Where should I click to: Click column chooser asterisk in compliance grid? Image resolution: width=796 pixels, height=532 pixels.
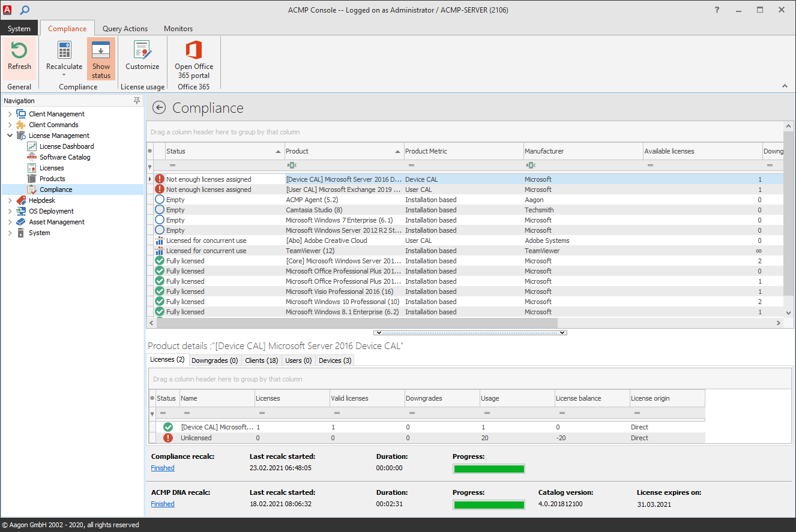coord(150,151)
